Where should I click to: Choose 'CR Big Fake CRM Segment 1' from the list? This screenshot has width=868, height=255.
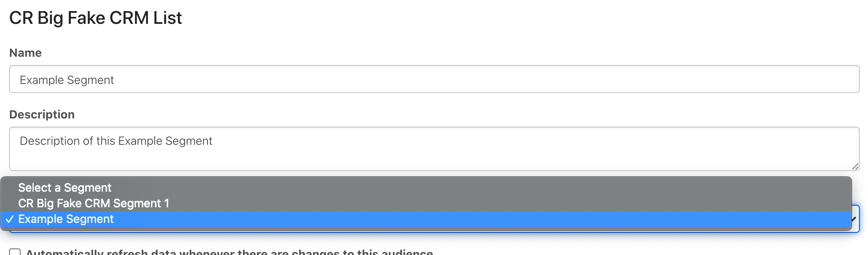click(95, 203)
